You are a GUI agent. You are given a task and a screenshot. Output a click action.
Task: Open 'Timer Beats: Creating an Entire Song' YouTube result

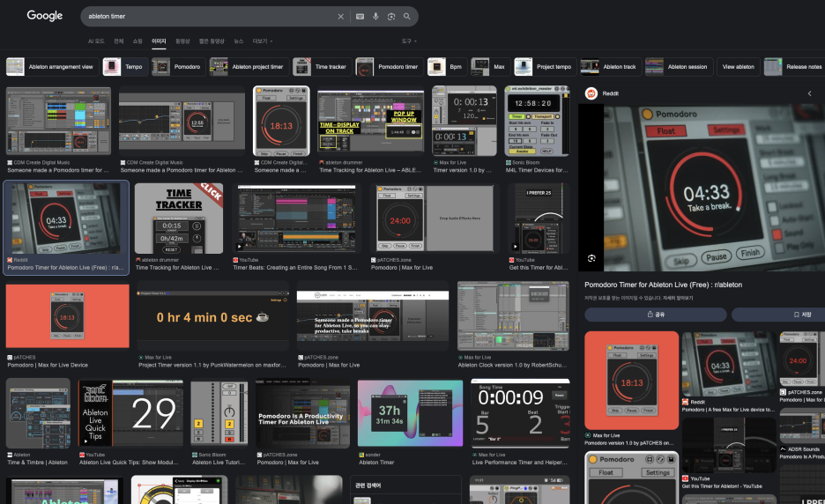click(x=296, y=219)
